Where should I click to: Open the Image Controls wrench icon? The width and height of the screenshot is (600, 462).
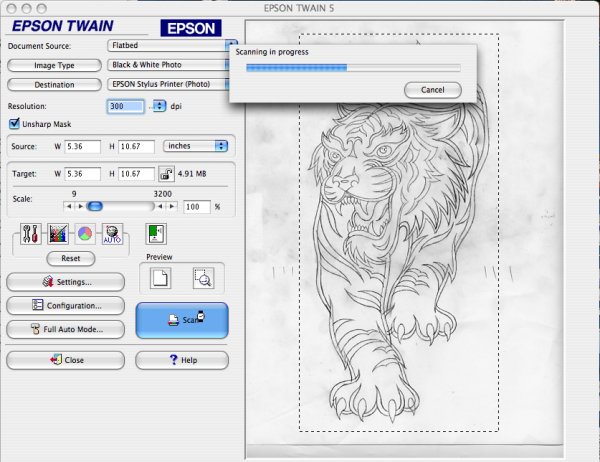[x=30, y=235]
